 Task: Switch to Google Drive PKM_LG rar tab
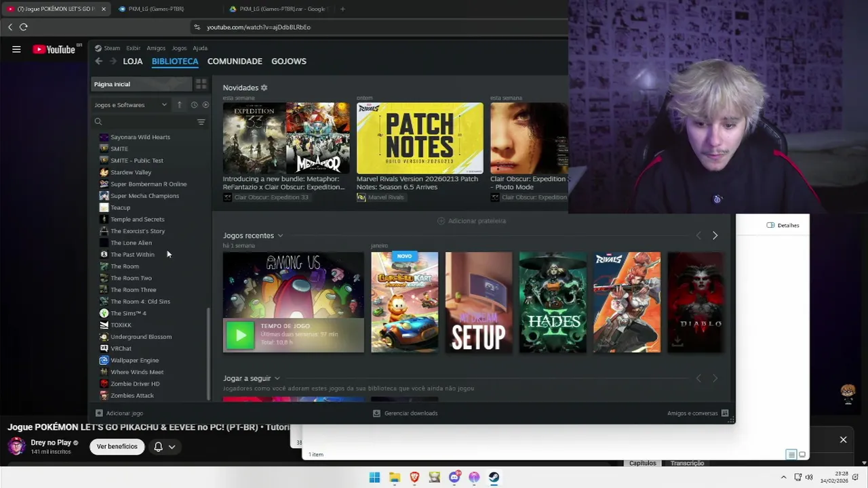point(278,9)
